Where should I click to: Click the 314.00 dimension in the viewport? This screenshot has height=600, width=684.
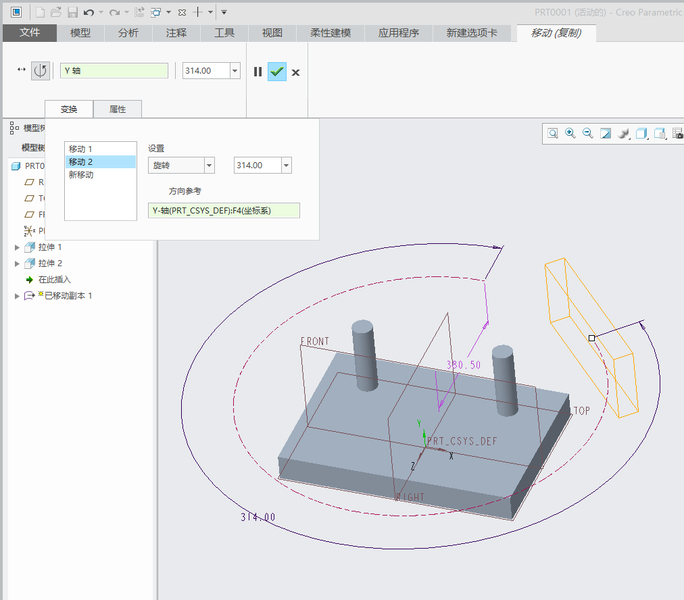click(258, 517)
